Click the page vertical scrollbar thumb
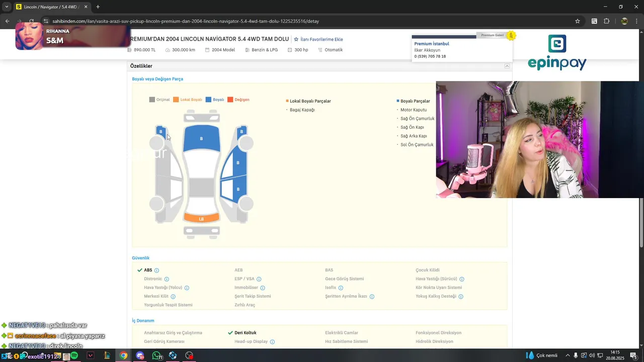Viewport: 644px width, 362px height. pos(641,223)
